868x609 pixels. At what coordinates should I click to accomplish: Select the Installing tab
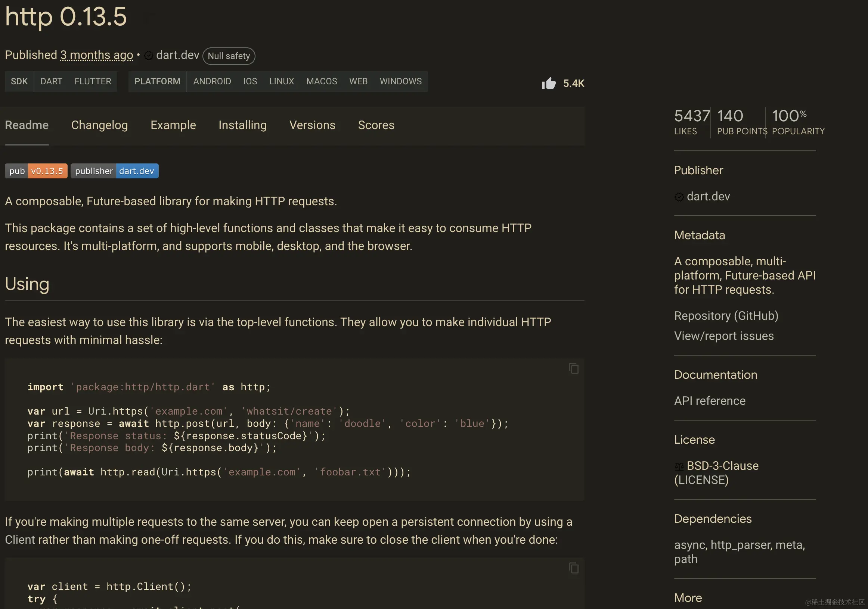pyautogui.click(x=242, y=125)
